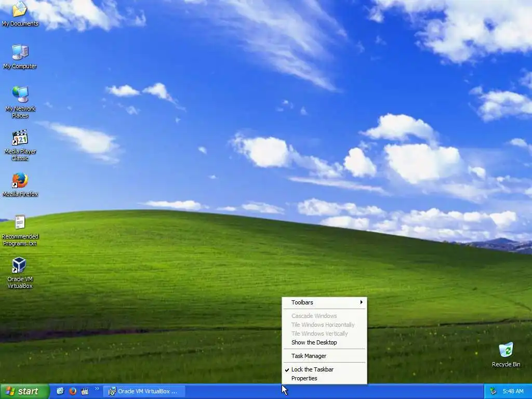The image size is (532, 399).
Task: Open taskbar Properties from the menu
Action: click(x=324, y=378)
